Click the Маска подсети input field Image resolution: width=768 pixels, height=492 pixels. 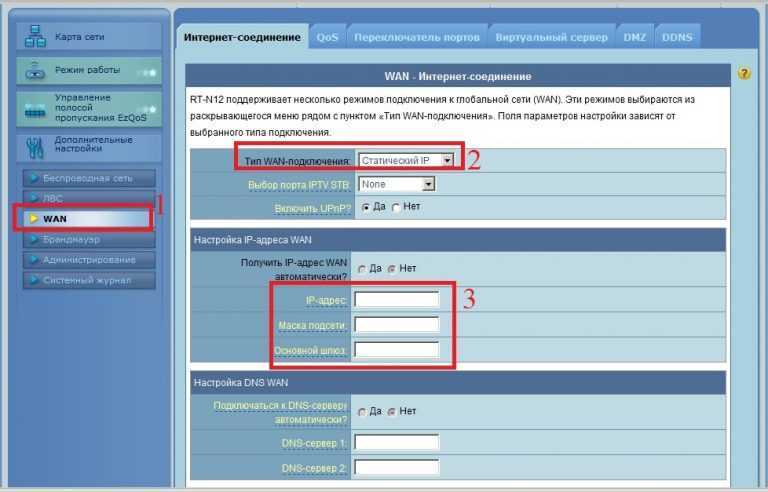point(397,324)
